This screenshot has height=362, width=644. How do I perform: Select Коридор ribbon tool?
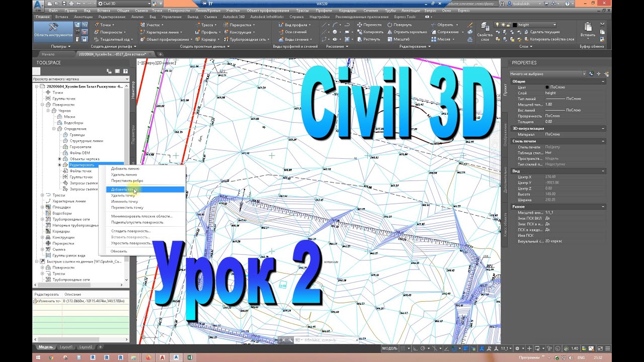(207, 39)
